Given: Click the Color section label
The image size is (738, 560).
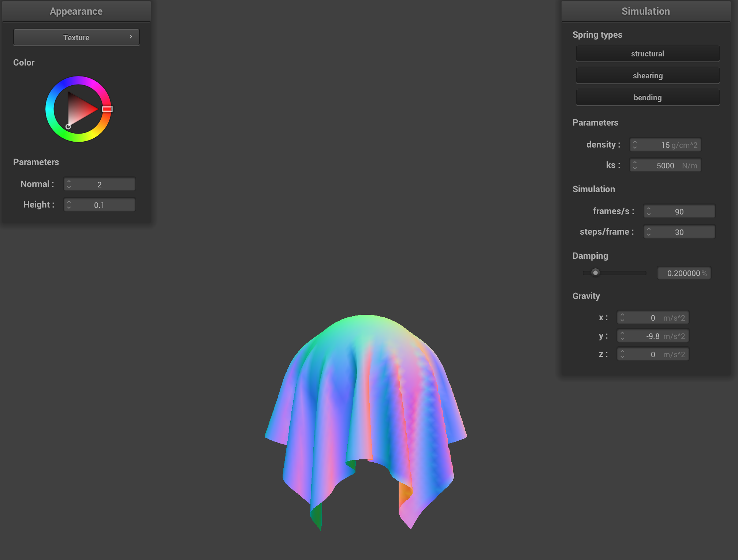Looking at the screenshot, I should click(24, 63).
